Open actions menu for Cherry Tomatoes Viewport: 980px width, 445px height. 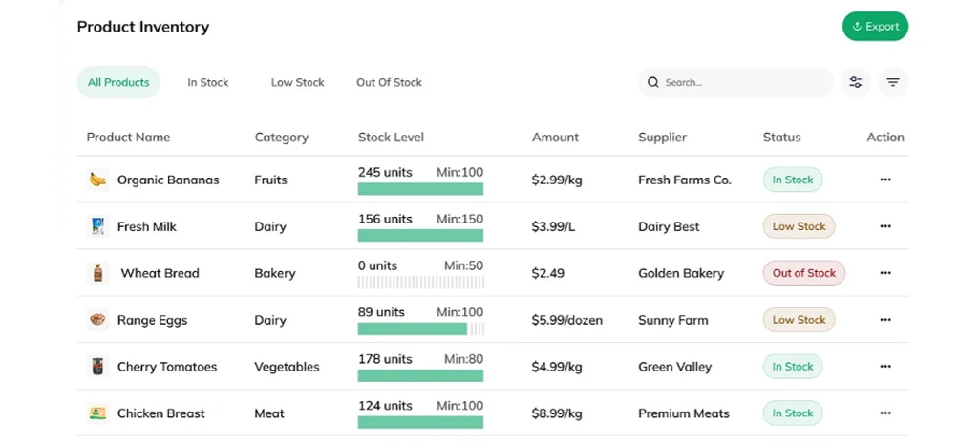pyautogui.click(x=885, y=367)
